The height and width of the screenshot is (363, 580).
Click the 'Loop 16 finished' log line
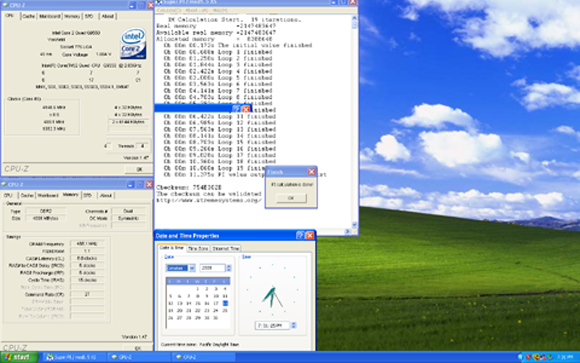point(220,148)
